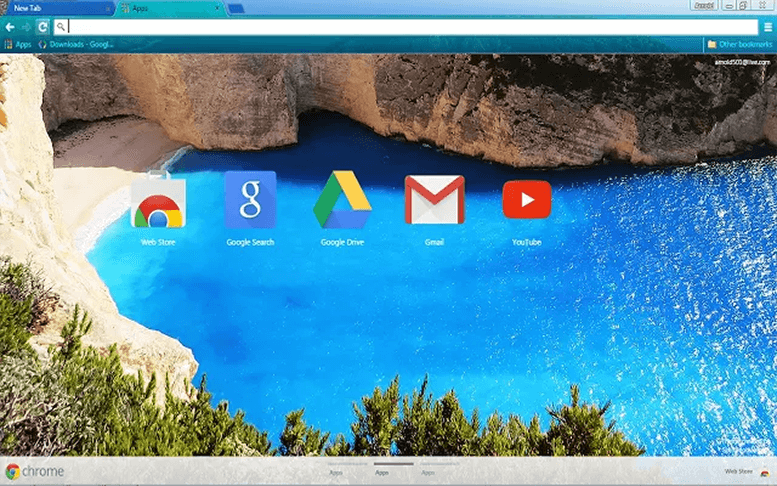Open a new tab with the new-tab button
The image size is (777, 486).
(x=235, y=8)
